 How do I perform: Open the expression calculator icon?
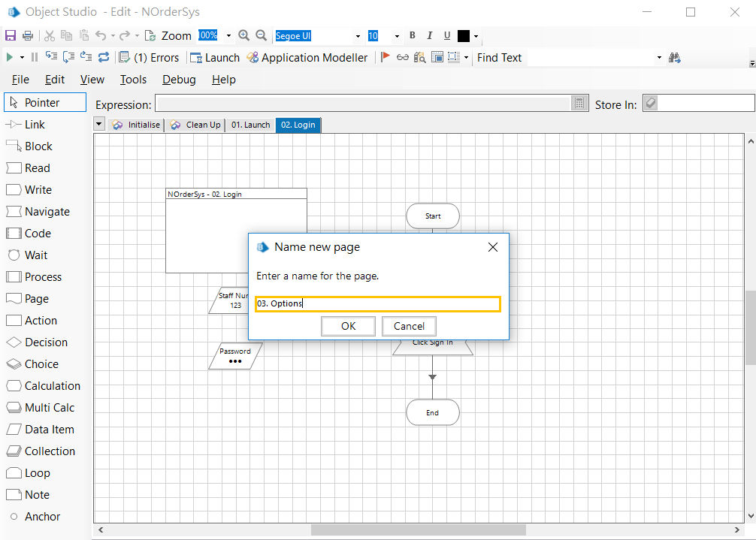point(579,103)
